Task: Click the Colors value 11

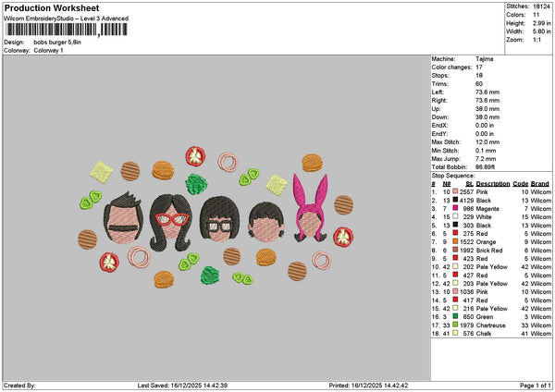Action: tap(536, 15)
